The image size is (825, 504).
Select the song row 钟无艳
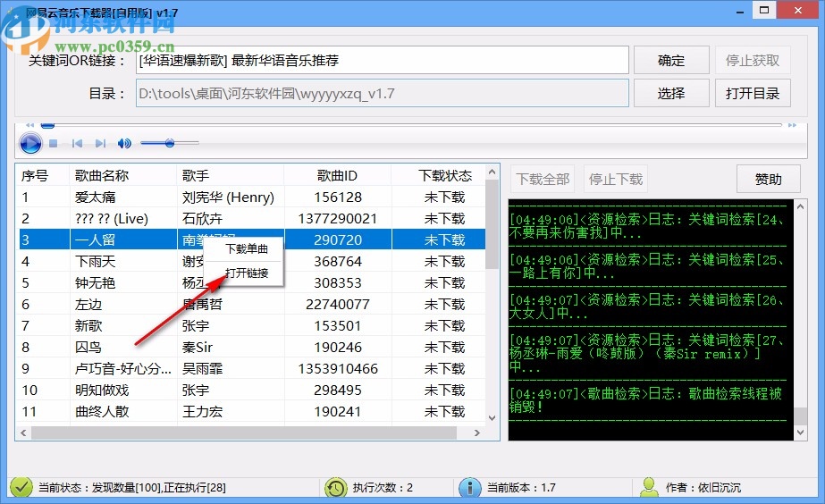(x=252, y=282)
